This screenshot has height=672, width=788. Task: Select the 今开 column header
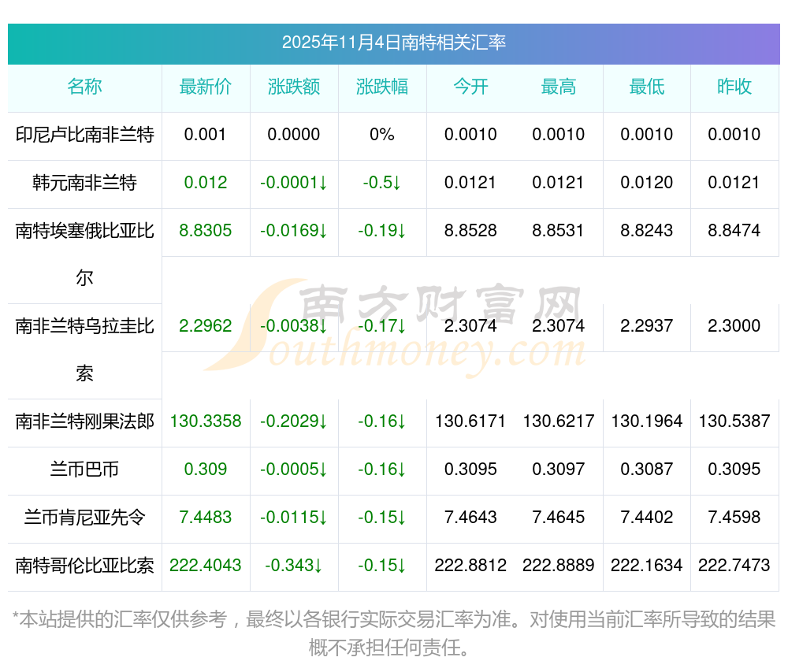pyautogui.click(x=470, y=87)
